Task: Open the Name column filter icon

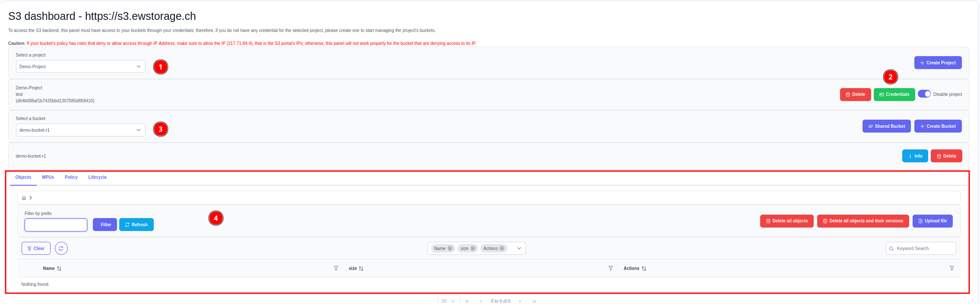Action: click(x=336, y=269)
